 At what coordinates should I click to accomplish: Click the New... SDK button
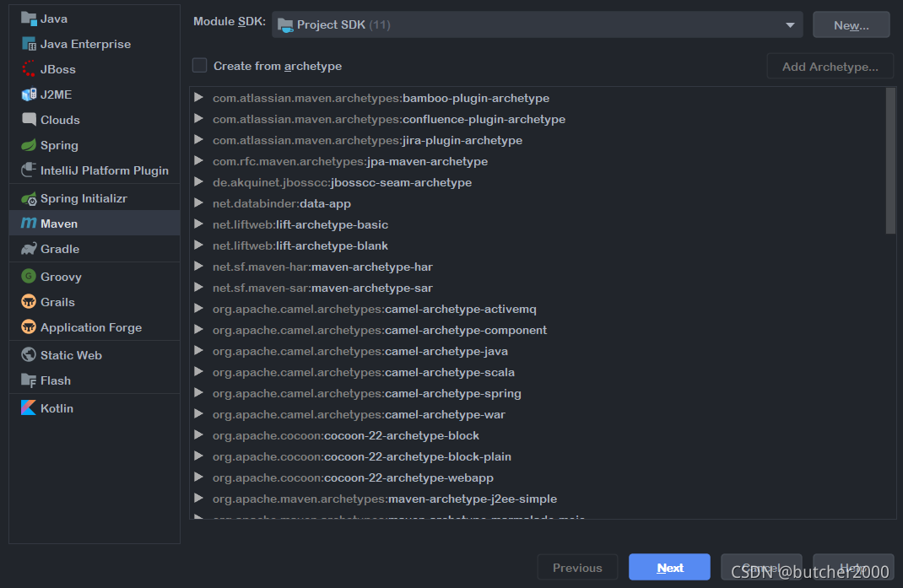(852, 24)
